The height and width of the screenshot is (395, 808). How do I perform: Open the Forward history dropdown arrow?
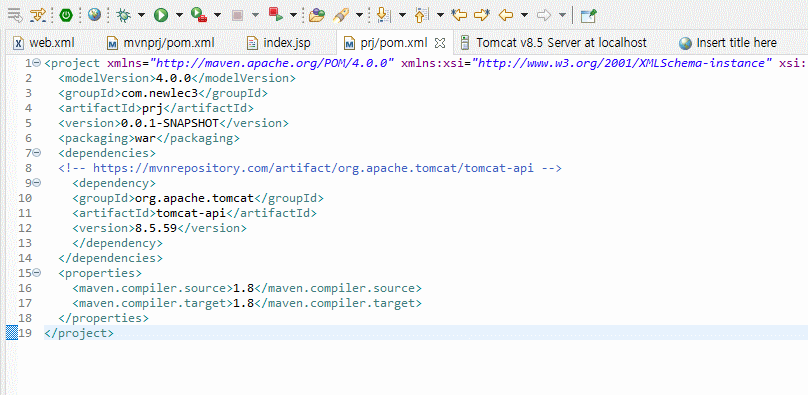562,15
